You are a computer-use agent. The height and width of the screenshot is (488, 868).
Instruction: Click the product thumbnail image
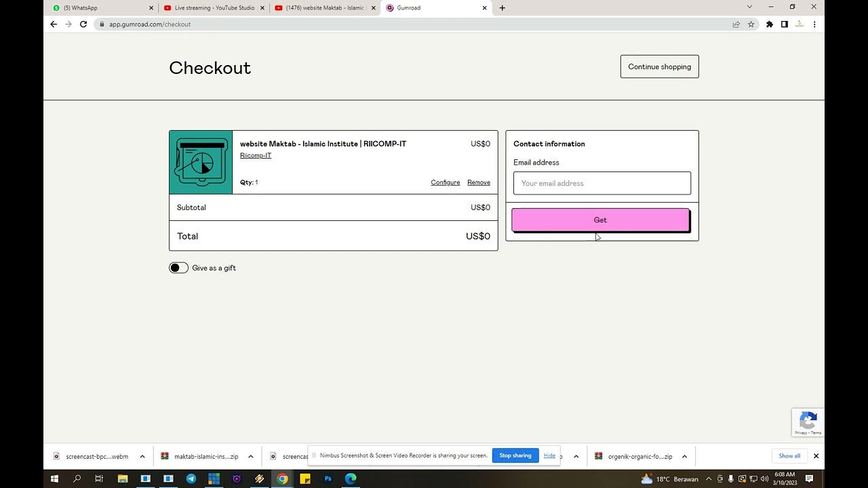point(201,162)
